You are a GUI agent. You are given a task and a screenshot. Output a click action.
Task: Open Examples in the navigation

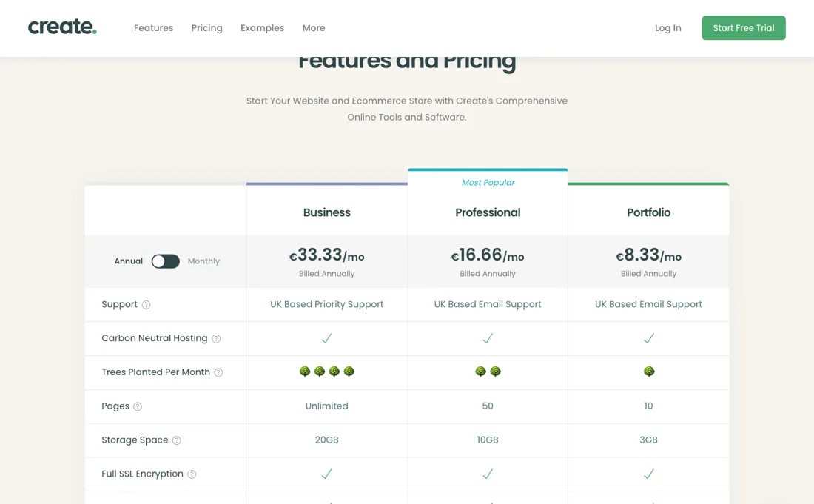click(262, 28)
